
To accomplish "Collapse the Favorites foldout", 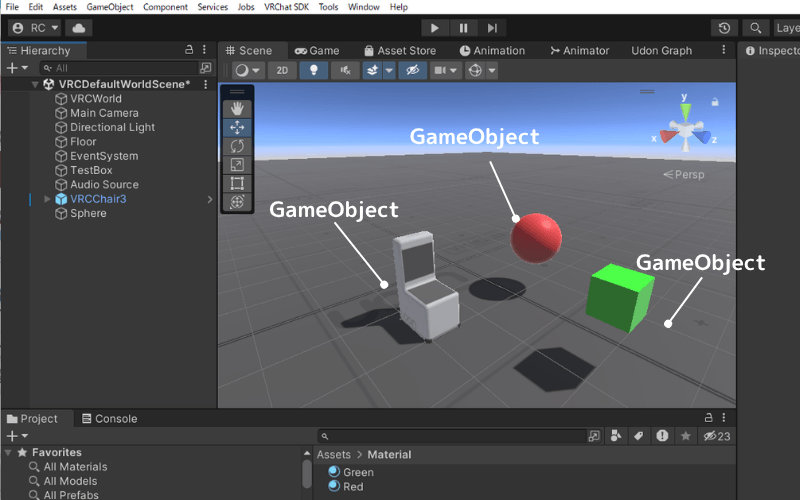I will coord(8,453).
